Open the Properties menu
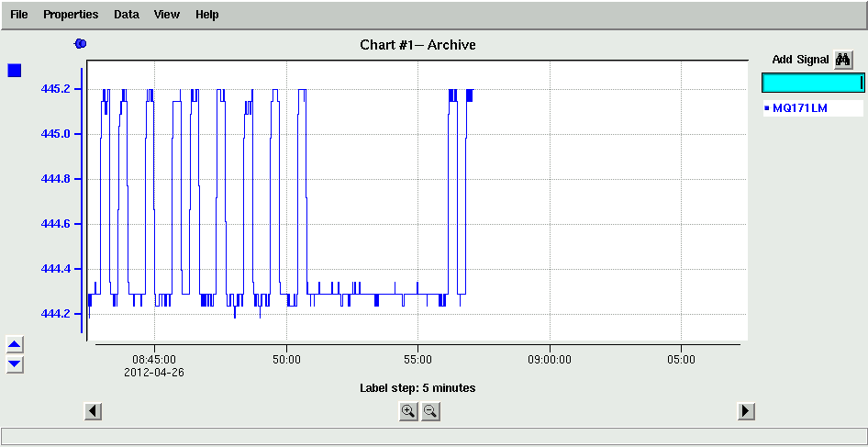The height and width of the screenshot is (447, 868). coord(71,15)
